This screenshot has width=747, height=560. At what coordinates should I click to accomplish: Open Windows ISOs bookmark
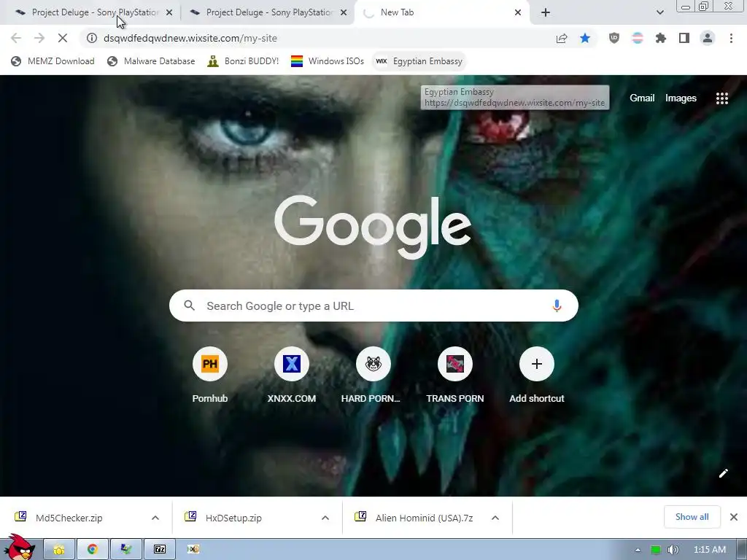[x=328, y=61]
